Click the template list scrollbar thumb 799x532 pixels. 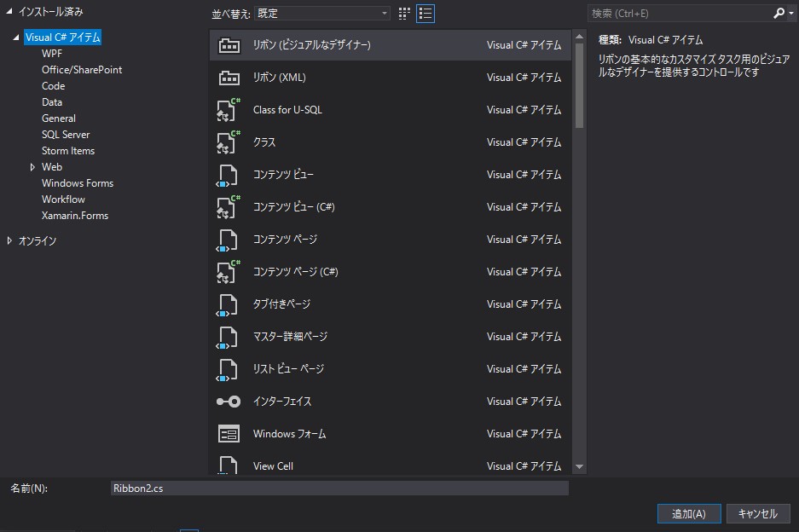(579, 85)
